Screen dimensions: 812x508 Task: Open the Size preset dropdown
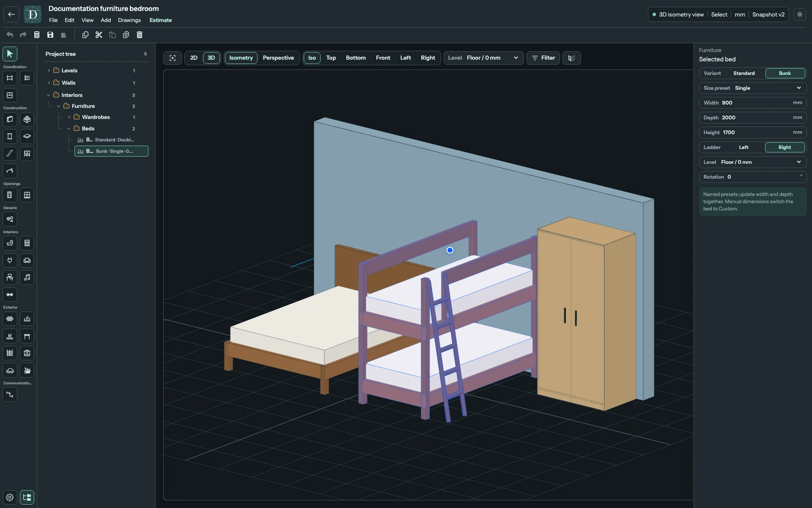coord(753,88)
